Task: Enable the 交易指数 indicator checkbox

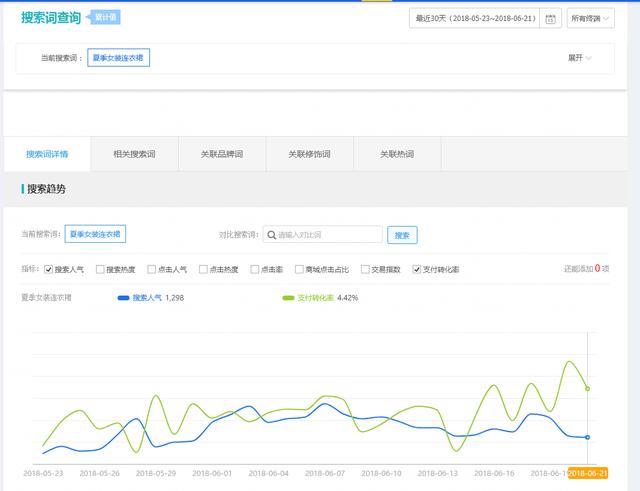Action: pos(365,269)
